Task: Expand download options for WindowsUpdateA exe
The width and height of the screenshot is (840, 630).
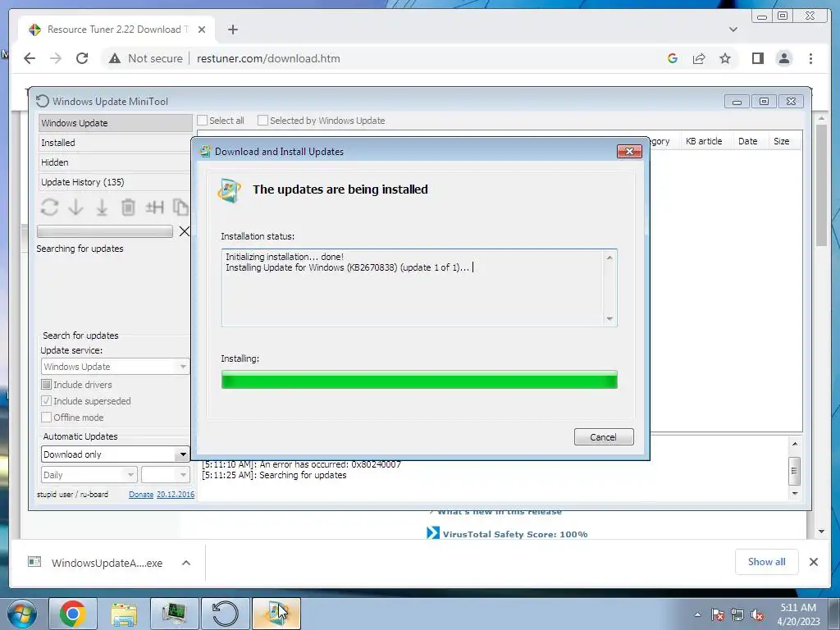Action: [x=186, y=563]
